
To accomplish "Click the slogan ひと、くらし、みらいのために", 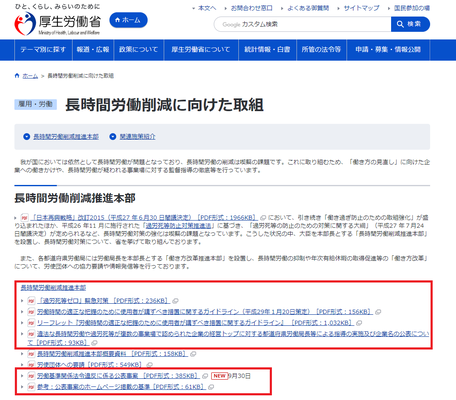I will [57, 6].
